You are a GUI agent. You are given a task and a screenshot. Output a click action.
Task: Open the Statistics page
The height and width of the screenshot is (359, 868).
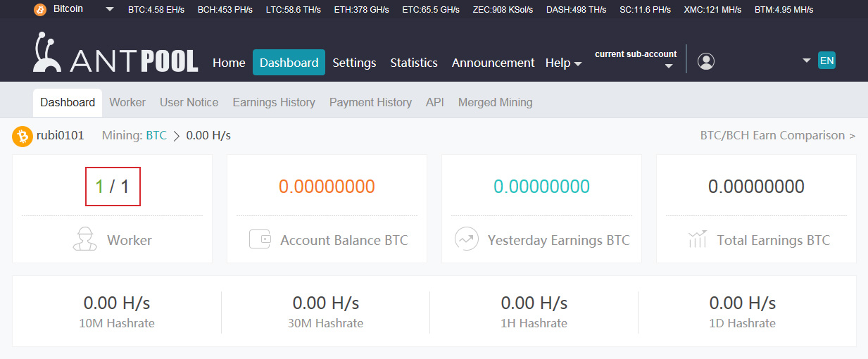click(x=414, y=63)
